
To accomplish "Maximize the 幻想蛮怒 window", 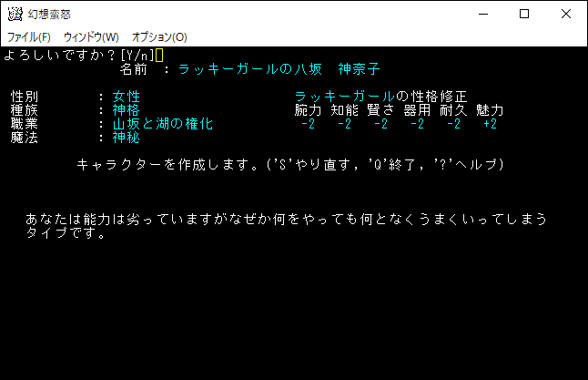I will click(523, 14).
